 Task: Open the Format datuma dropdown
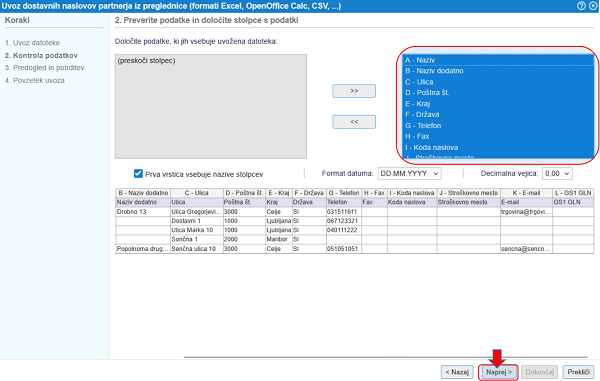409,173
